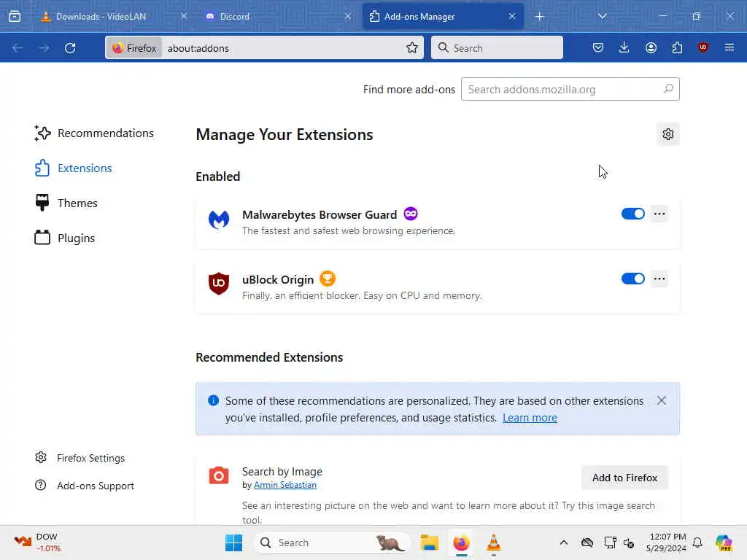This screenshot has height=560, width=747.
Task: Click the Search by Image camera icon
Action: (219, 475)
